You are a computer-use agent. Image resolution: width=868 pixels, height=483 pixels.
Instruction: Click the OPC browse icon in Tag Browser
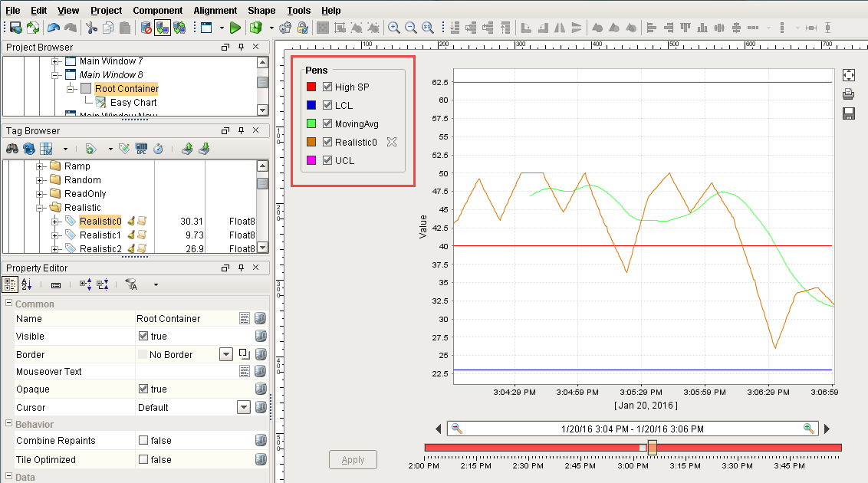point(141,149)
